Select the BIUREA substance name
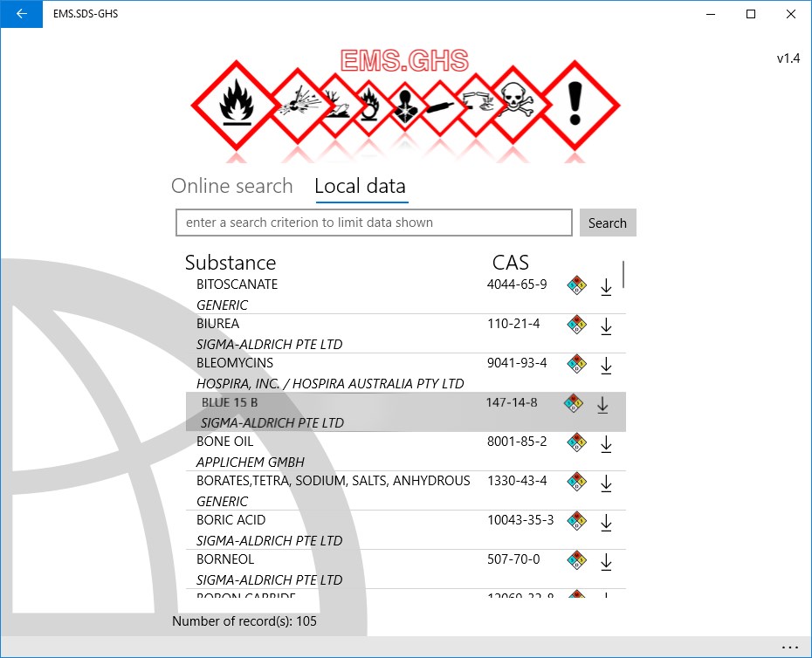812x658 pixels. coord(217,324)
